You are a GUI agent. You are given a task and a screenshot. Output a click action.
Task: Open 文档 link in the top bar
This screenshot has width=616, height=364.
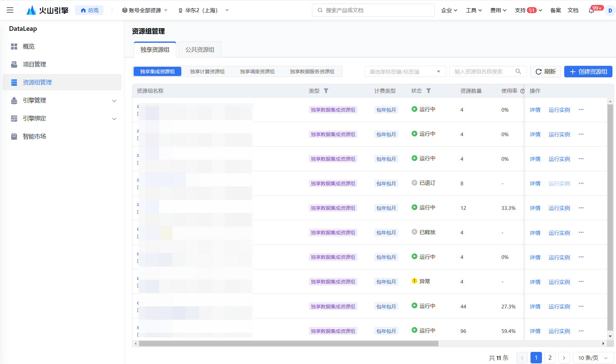(573, 10)
